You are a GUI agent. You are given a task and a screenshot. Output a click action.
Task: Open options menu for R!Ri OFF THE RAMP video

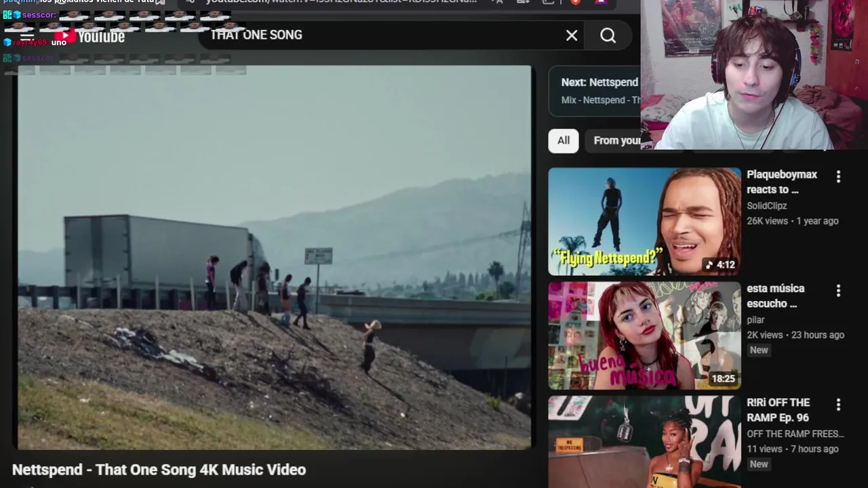(838, 404)
